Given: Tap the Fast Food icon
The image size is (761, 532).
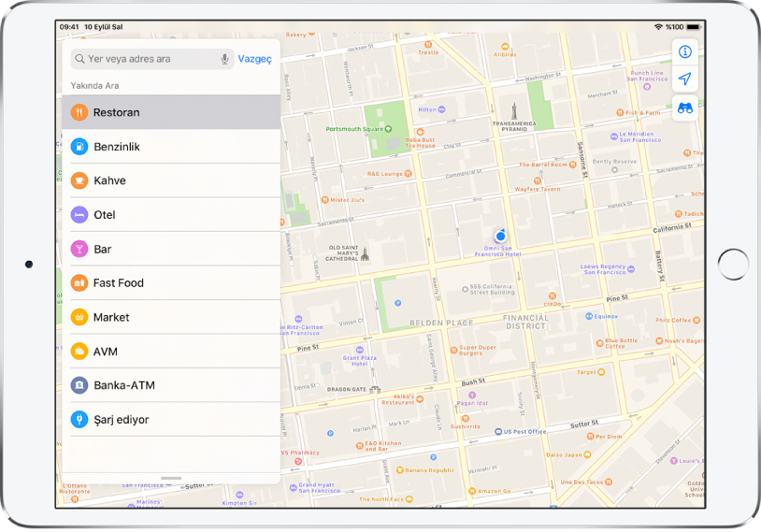Looking at the screenshot, I should point(79,283).
